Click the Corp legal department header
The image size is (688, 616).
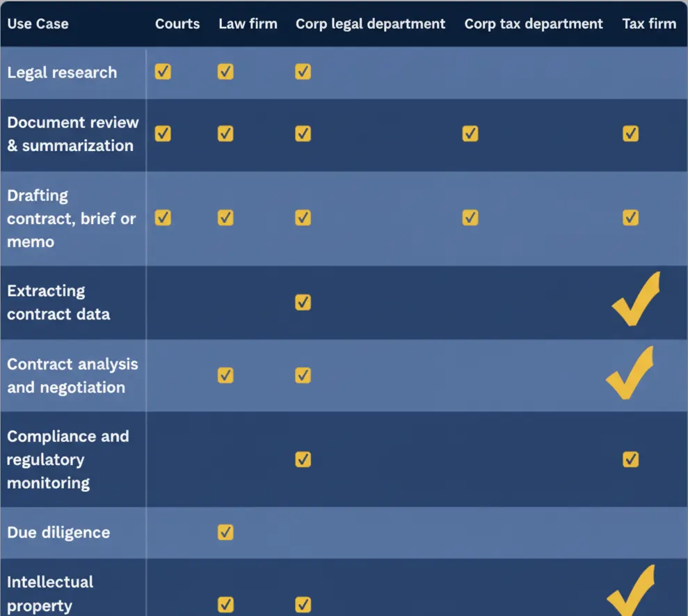coord(370,24)
